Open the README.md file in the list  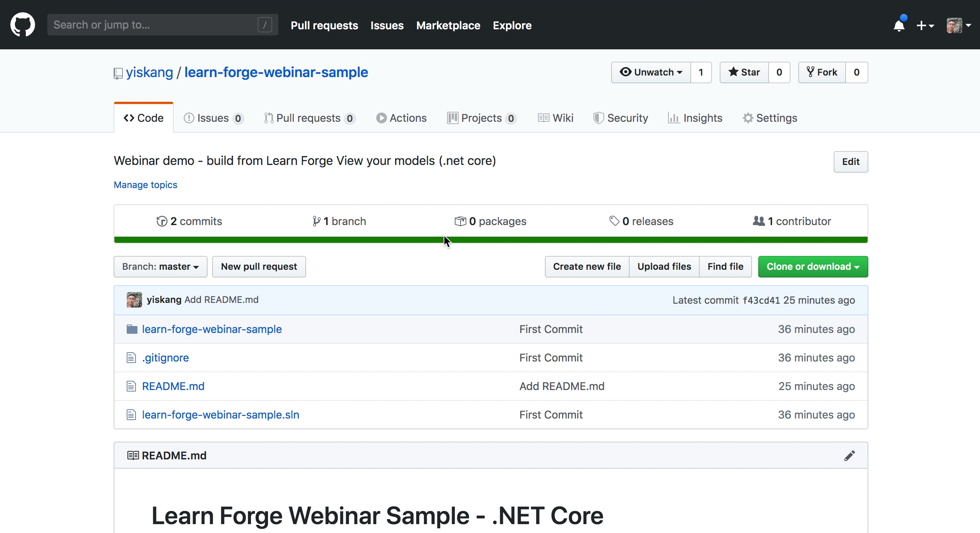click(173, 386)
